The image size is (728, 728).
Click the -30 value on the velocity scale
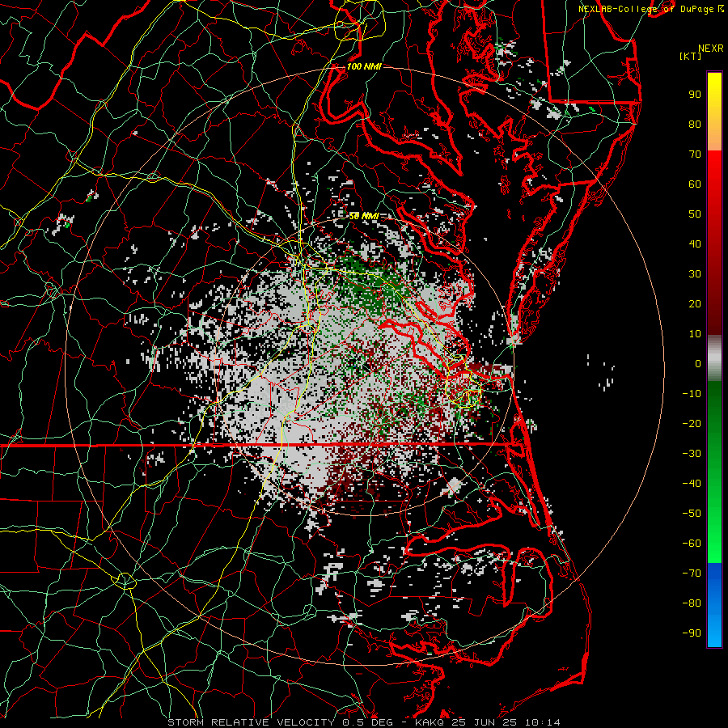click(692, 454)
